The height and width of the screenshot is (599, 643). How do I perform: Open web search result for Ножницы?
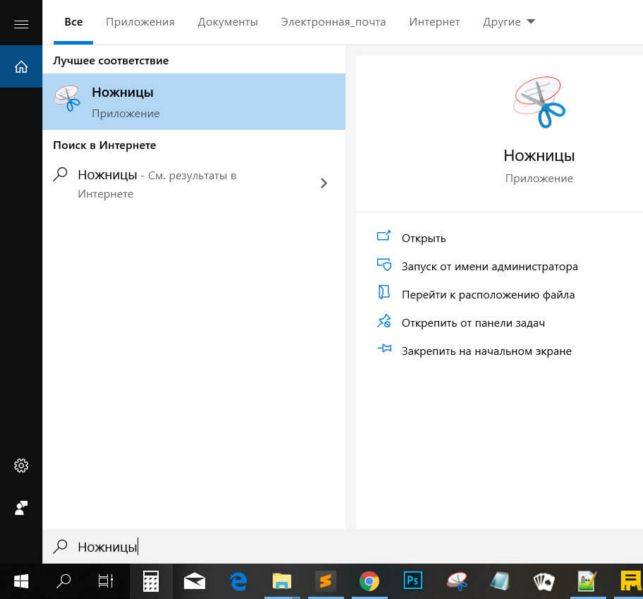point(194,184)
